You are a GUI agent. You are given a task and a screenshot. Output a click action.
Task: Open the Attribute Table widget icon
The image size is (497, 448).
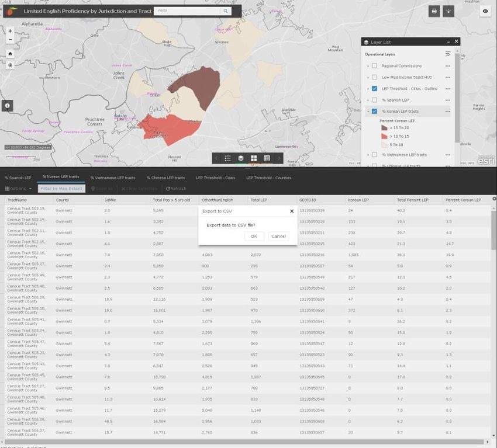click(267, 158)
